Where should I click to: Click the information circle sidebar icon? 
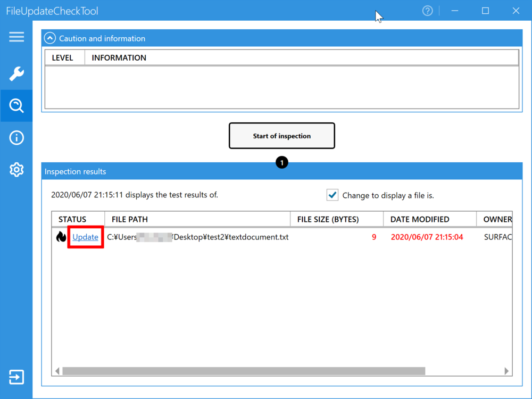16,138
